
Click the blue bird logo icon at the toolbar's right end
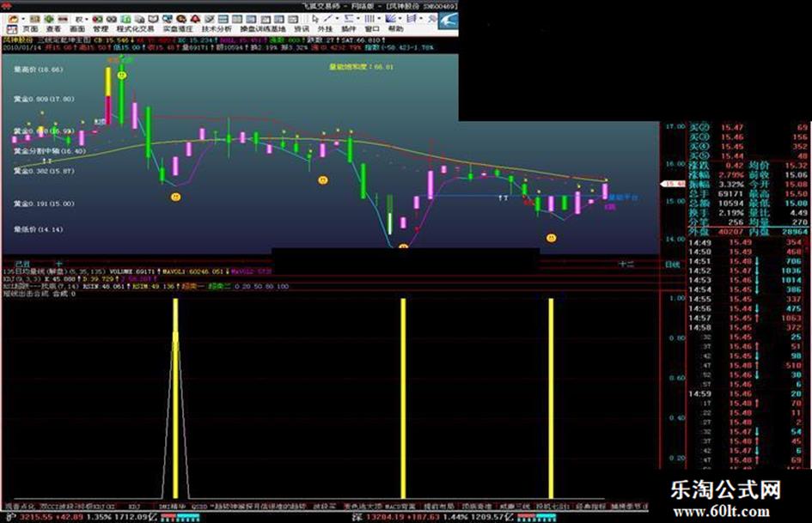point(449,21)
